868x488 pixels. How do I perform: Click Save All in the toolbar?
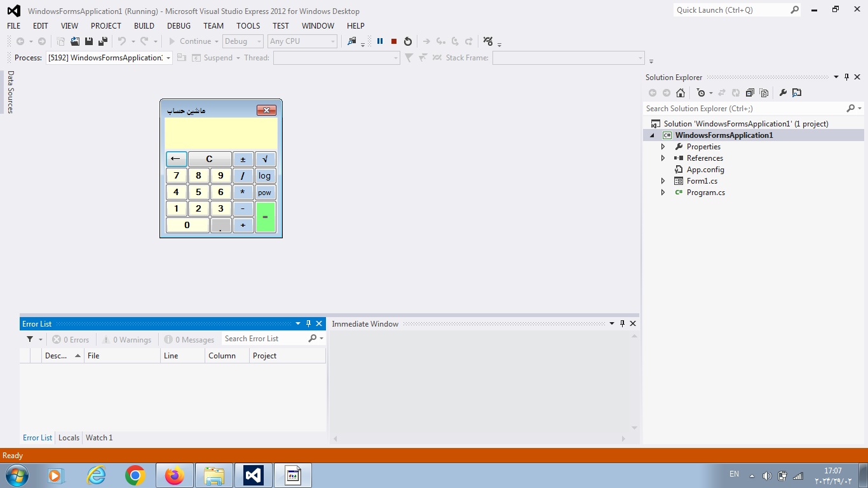pos(102,41)
